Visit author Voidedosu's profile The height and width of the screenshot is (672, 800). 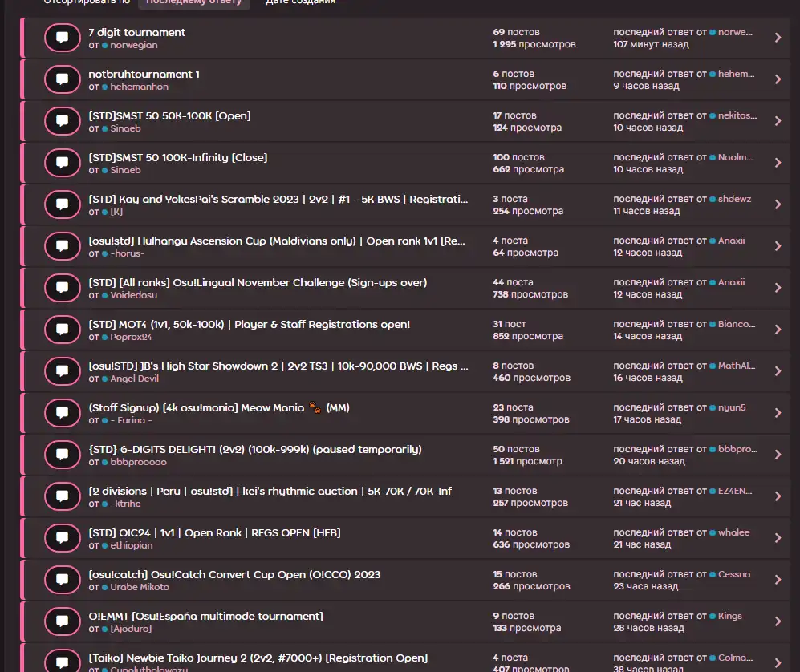pos(134,295)
